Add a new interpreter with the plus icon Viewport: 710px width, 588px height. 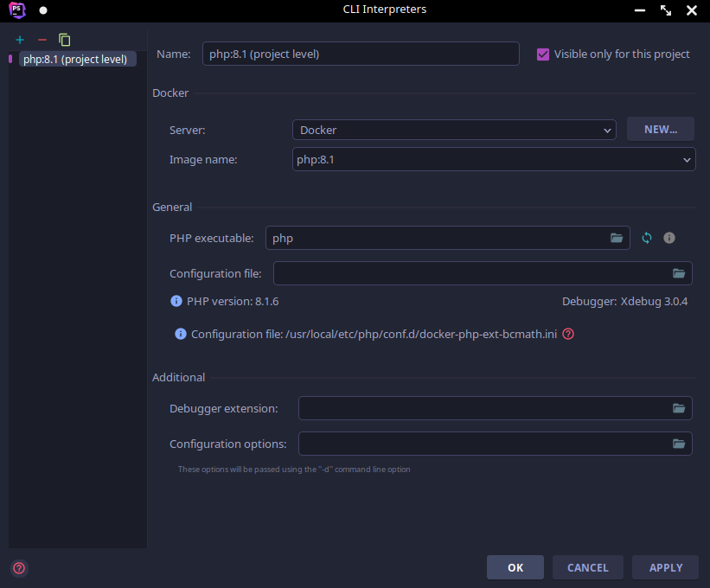tap(20, 40)
